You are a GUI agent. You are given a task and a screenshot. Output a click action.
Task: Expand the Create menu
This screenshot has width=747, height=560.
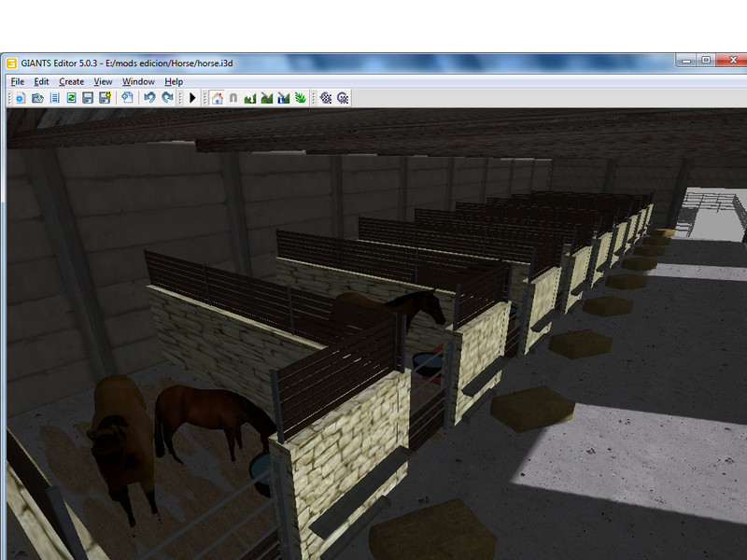[x=71, y=81]
